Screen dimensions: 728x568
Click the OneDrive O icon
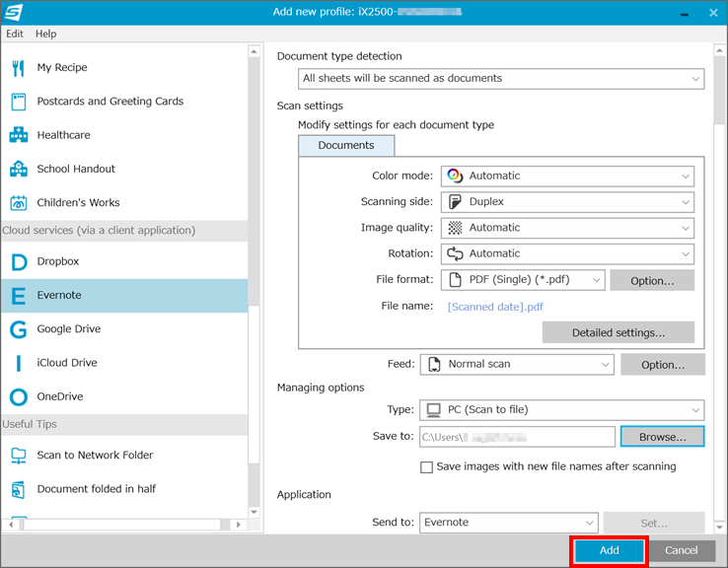(19, 397)
